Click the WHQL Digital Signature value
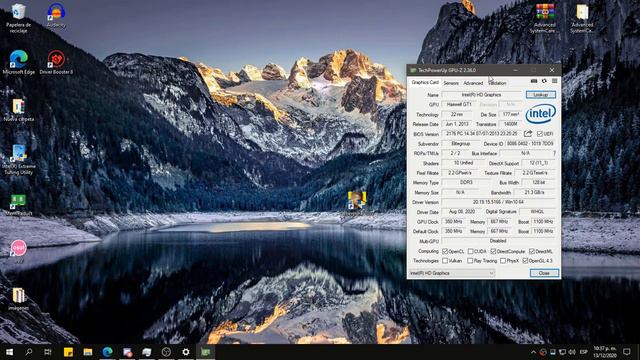640x360 pixels. pyautogui.click(x=537, y=212)
